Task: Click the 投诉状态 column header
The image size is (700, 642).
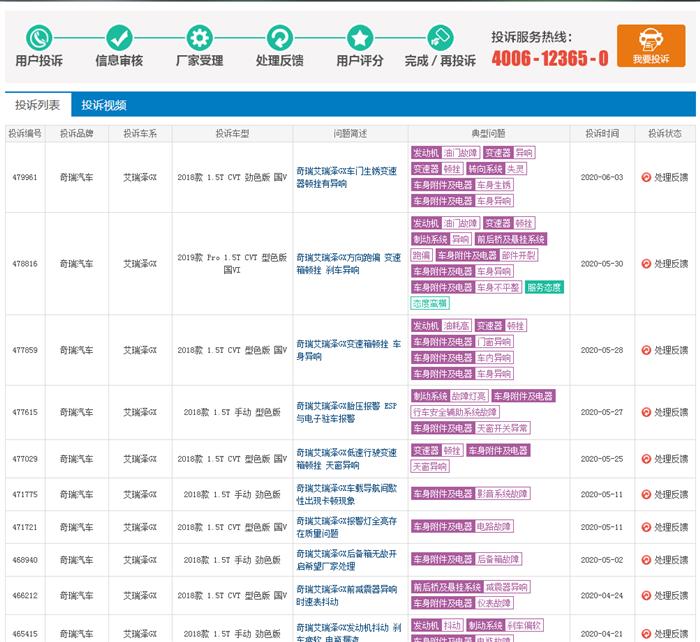Action: coord(665,133)
